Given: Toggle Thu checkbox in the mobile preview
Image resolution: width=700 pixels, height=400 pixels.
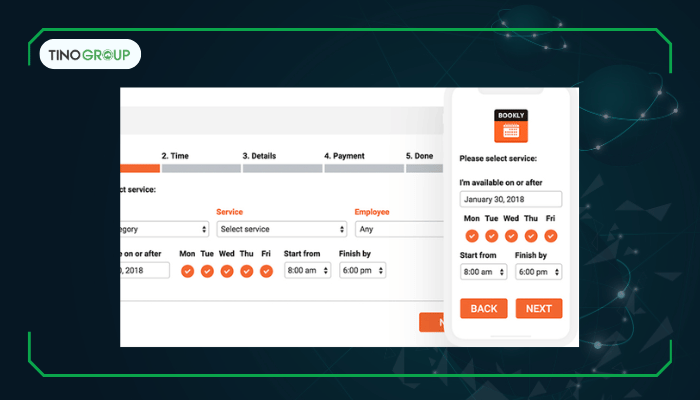Looking at the screenshot, I should (531, 236).
